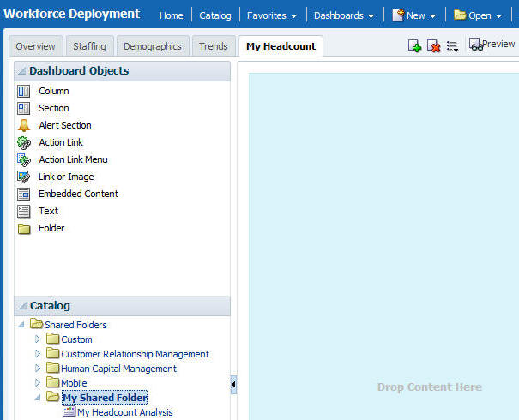Viewport: 519px width, 420px height.
Task: Delete the current dashboard page
Action: tap(433, 46)
